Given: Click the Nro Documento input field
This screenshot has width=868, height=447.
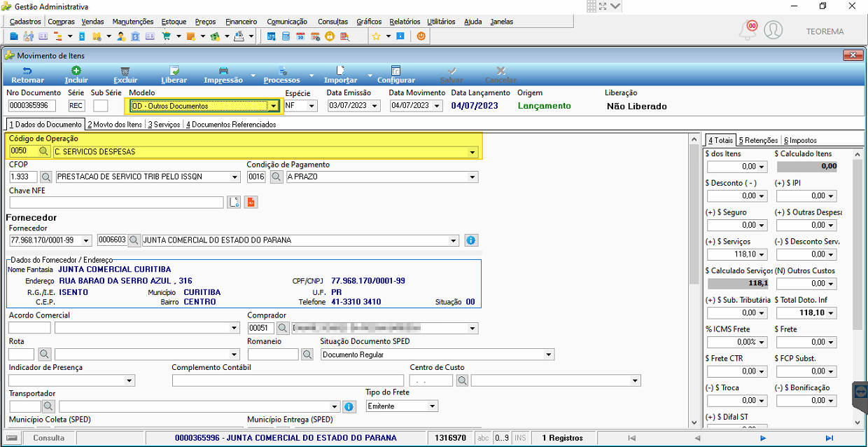Looking at the screenshot, I should coord(32,106).
